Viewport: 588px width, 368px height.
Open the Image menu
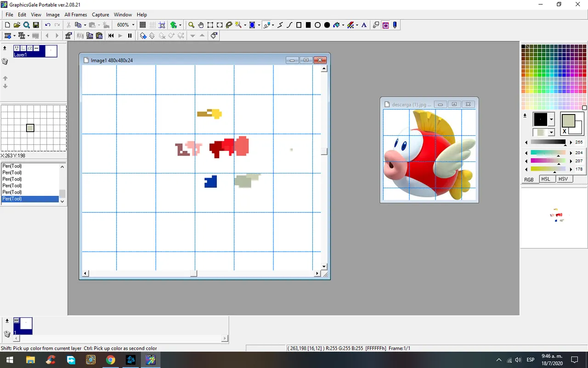(53, 15)
